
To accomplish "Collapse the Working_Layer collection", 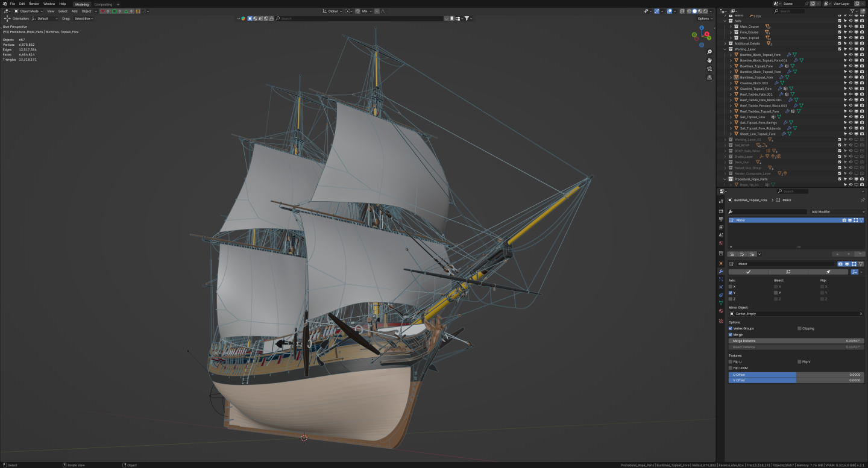I will [x=725, y=49].
